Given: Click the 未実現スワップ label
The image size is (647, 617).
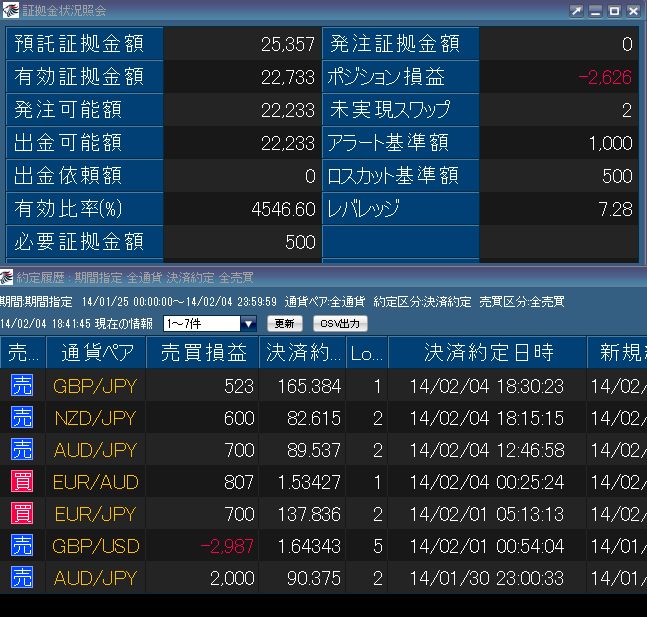Looking at the screenshot, I should point(389,109).
